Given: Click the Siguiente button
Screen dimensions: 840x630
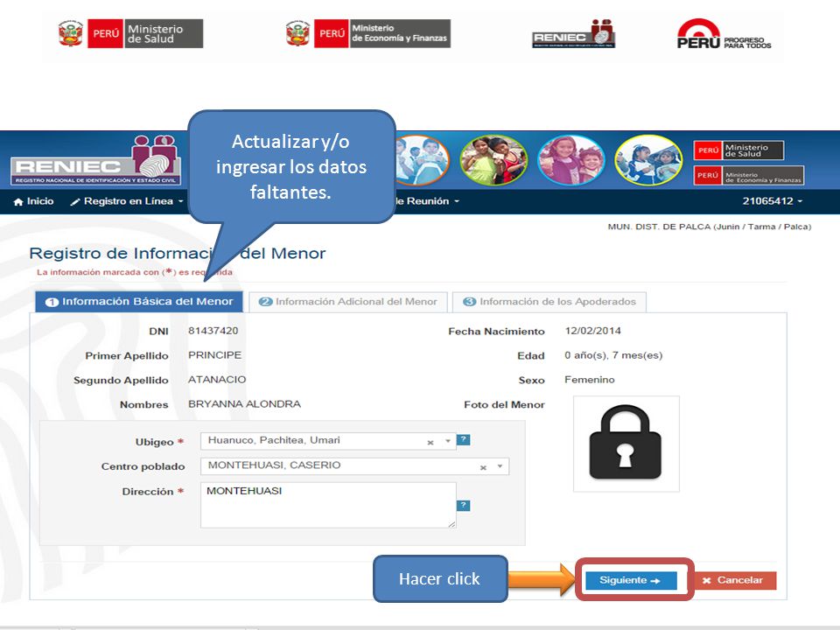Looking at the screenshot, I should [631, 580].
